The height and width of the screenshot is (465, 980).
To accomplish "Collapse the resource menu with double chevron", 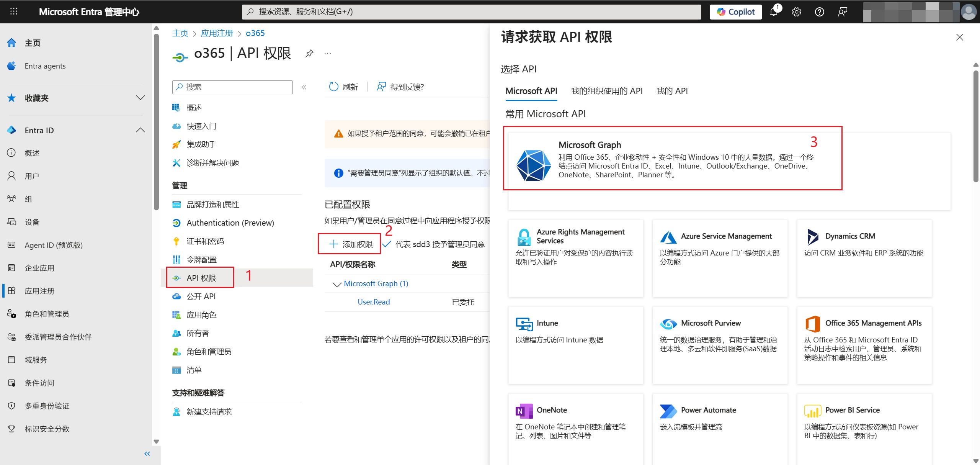I will click(304, 87).
